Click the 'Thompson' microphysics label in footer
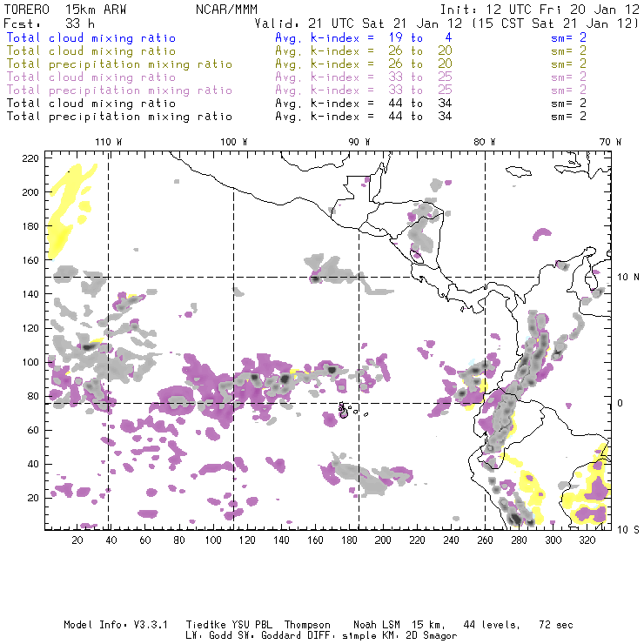The width and height of the screenshot is (644, 644). (x=307, y=625)
